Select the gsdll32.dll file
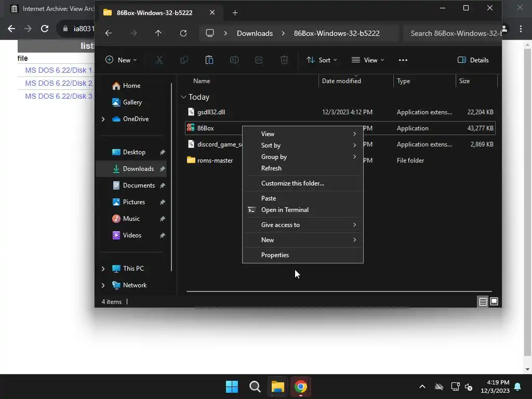Screen dimensions: 532x399 (x=340, y=112)
